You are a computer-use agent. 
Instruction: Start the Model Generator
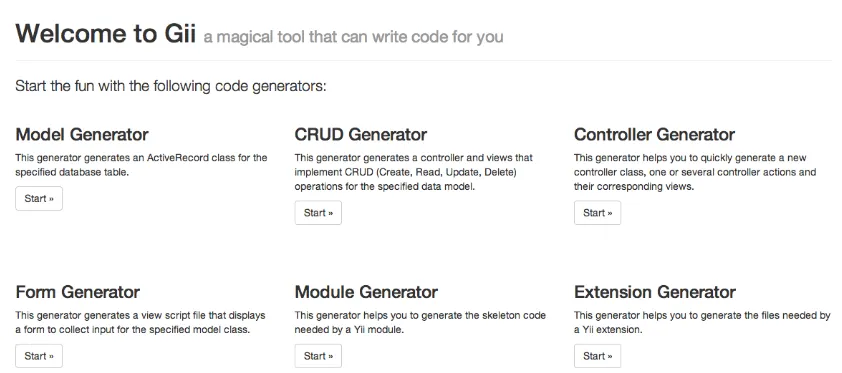(39, 199)
